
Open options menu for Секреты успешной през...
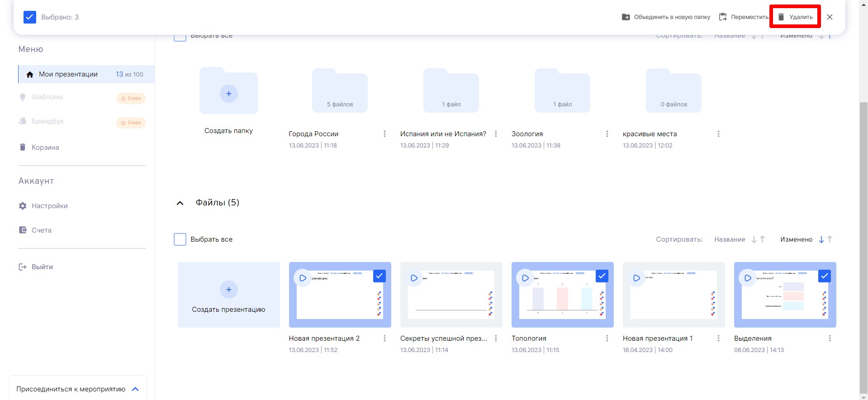point(496,338)
